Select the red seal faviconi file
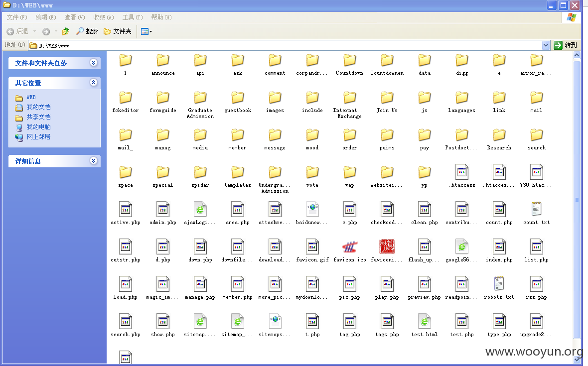This screenshot has width=588, height=366. pyautogui.click(x=387, y=251)
